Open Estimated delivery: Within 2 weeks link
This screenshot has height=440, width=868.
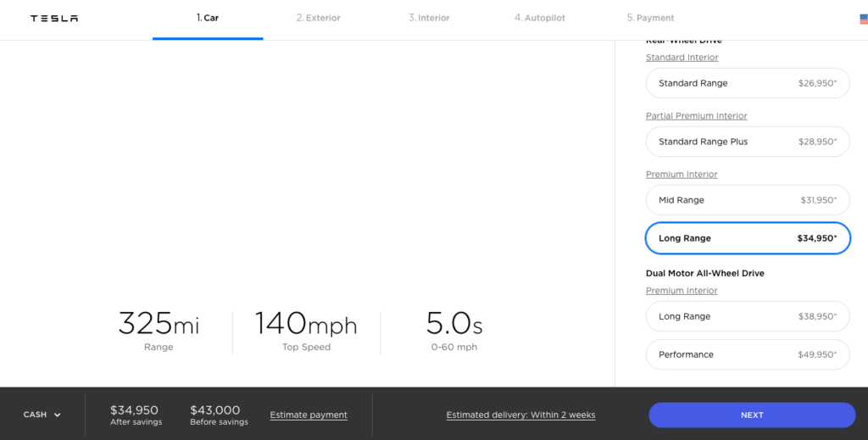click(521, 415)
